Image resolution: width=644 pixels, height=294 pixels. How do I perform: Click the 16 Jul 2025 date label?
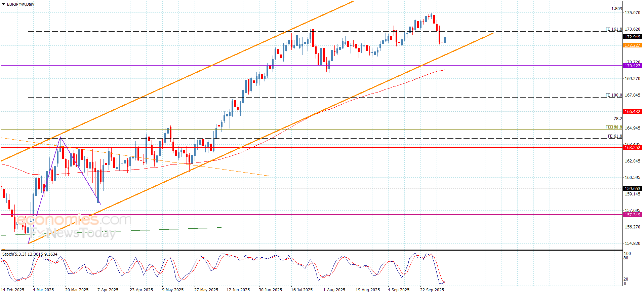(x=302, y=290)
